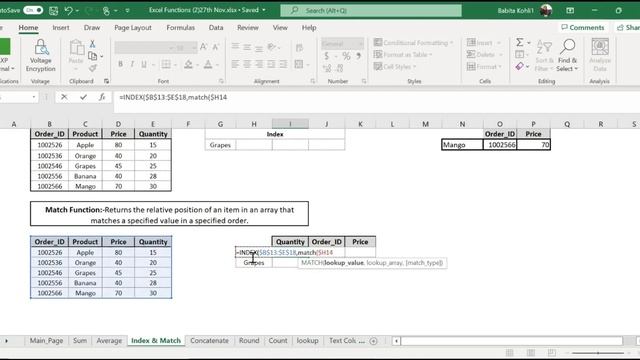Viewport: 640px width, 360px height.
Task: Add a new sheet with plus button
Action: click(373, 341)
